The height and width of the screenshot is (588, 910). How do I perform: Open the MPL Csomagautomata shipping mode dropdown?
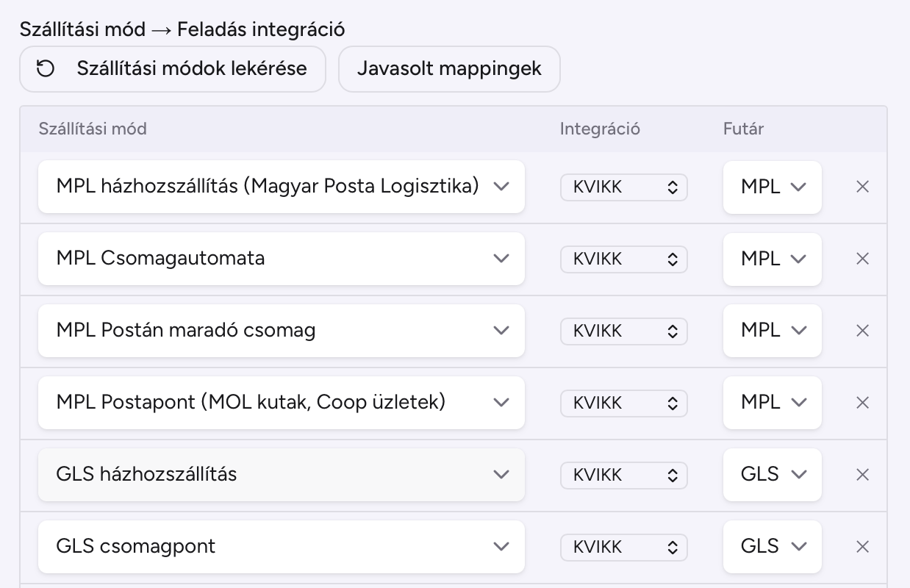pos(282,259)
